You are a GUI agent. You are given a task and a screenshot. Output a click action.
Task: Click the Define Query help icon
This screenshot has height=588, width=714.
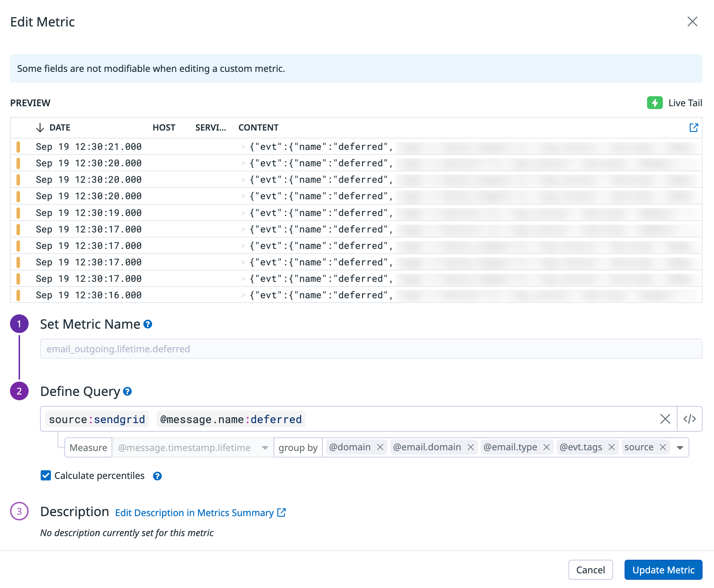click(127, 392)
